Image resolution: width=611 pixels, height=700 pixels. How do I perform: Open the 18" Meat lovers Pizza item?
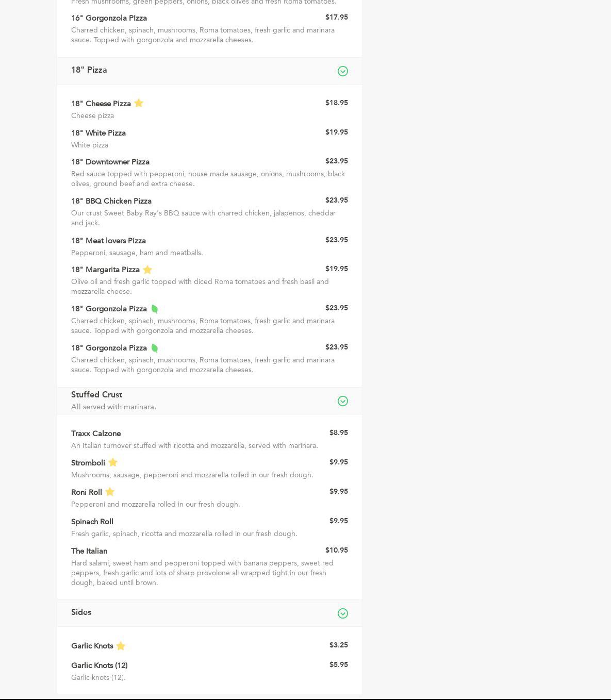point(108,241)
